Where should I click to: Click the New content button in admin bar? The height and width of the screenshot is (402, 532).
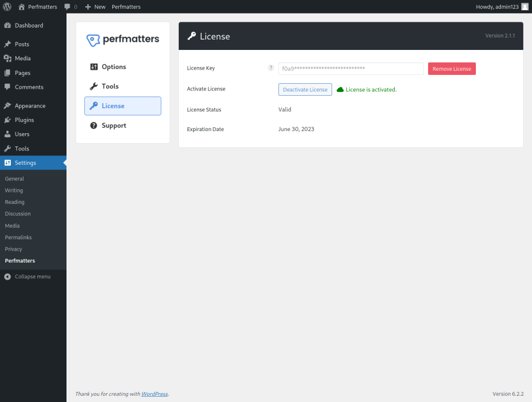point(95,7)
